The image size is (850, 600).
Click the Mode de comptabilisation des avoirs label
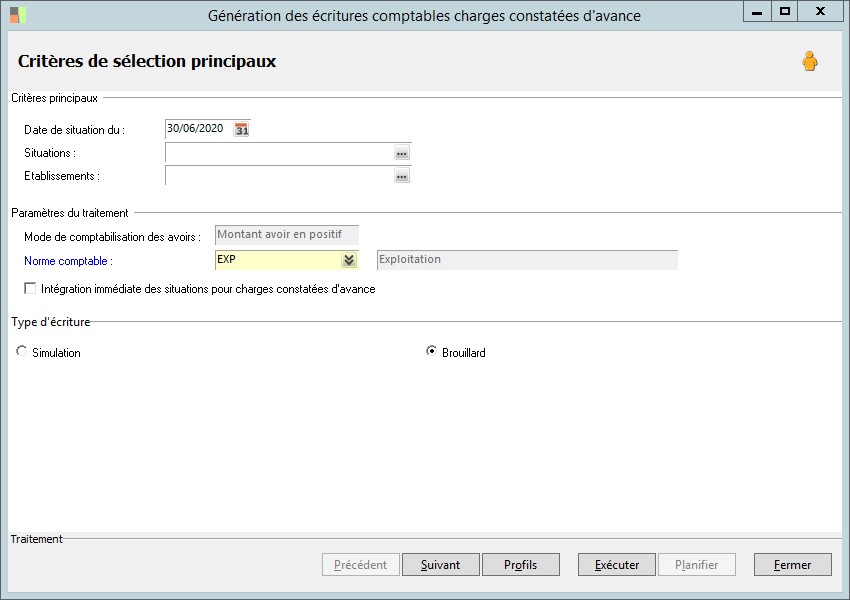pyautogui.click(x=112, y=237)
